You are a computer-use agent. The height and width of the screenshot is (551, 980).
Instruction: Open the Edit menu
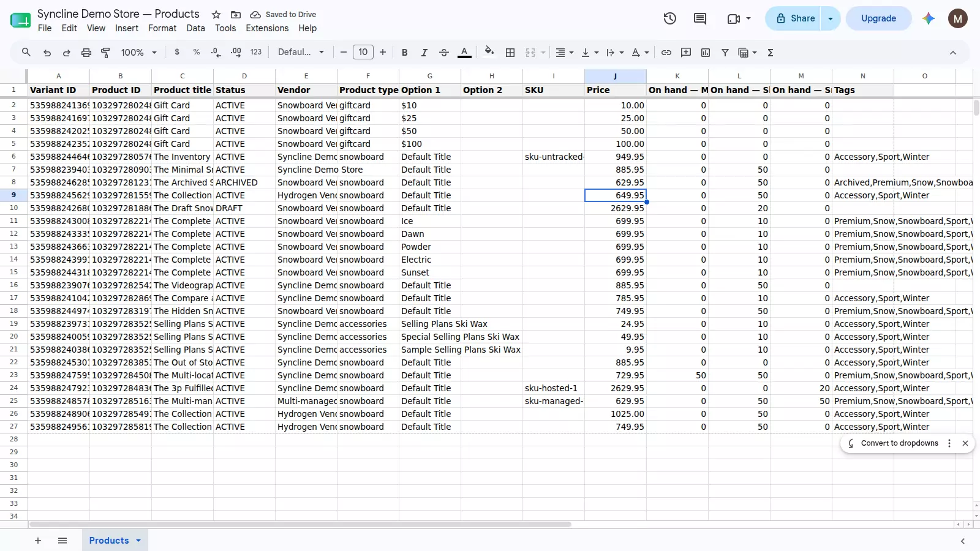[69, 28]
